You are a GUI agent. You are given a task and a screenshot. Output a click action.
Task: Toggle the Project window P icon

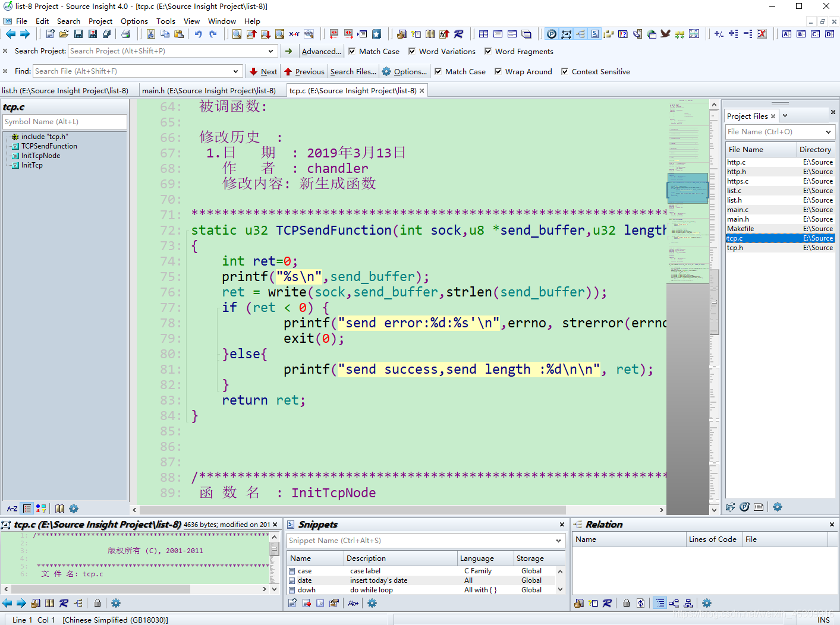(x=552, y=34)
